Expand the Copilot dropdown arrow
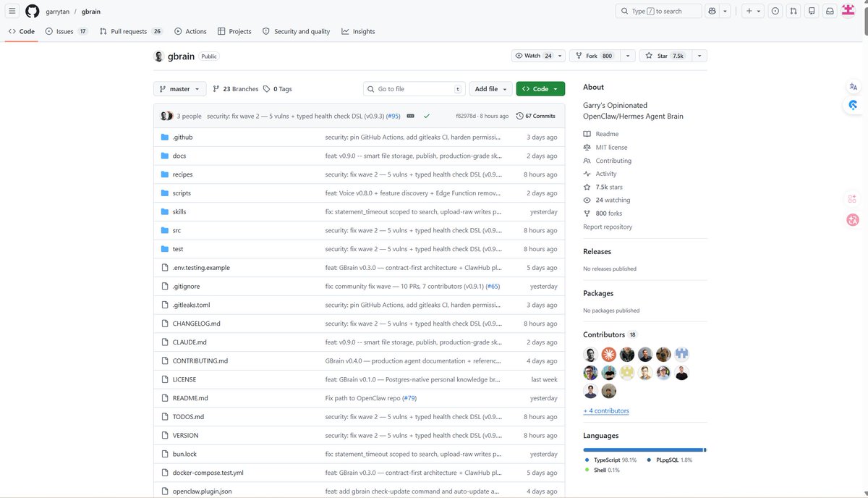This screenshot has width=868, height=498. pos(726,11)
